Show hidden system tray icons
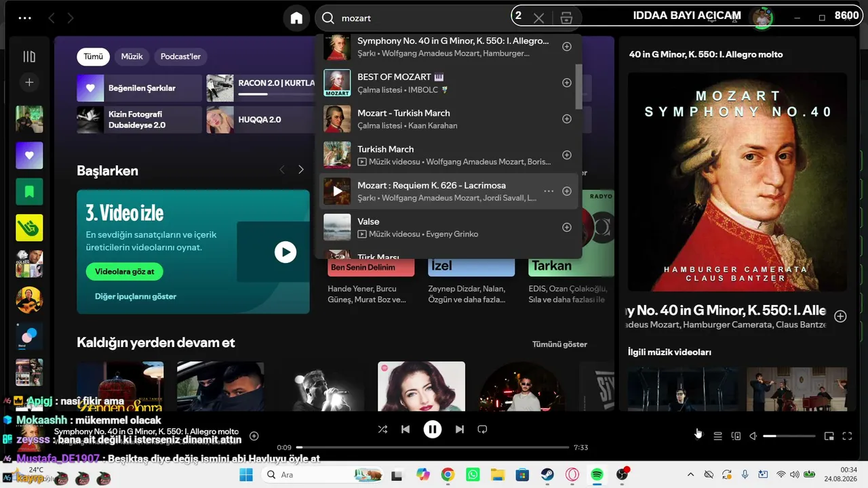This screenshot has width=868, height=488. (690, 474)
